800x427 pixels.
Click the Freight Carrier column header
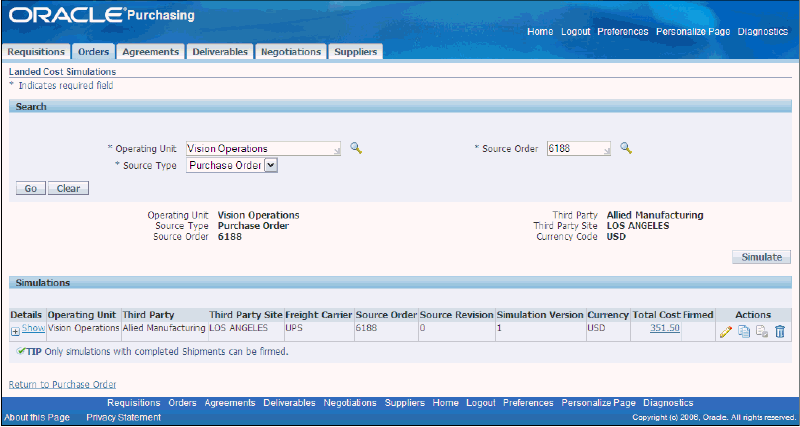[319, 315]
